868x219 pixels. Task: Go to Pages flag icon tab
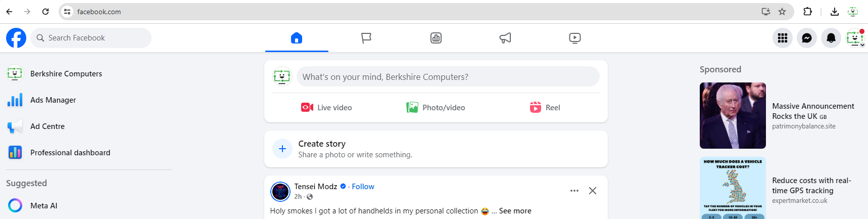click(x=366, y=38)
